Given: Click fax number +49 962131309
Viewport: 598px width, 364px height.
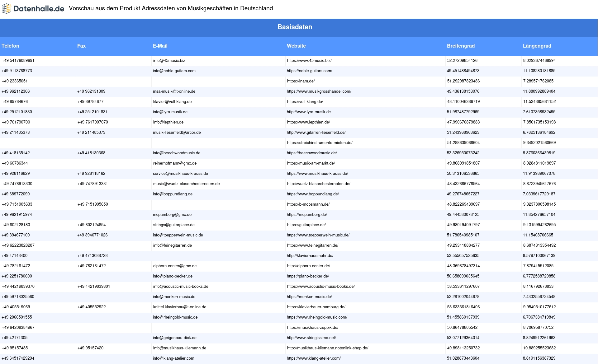Looking at the screenshot, I should [91, 91].
